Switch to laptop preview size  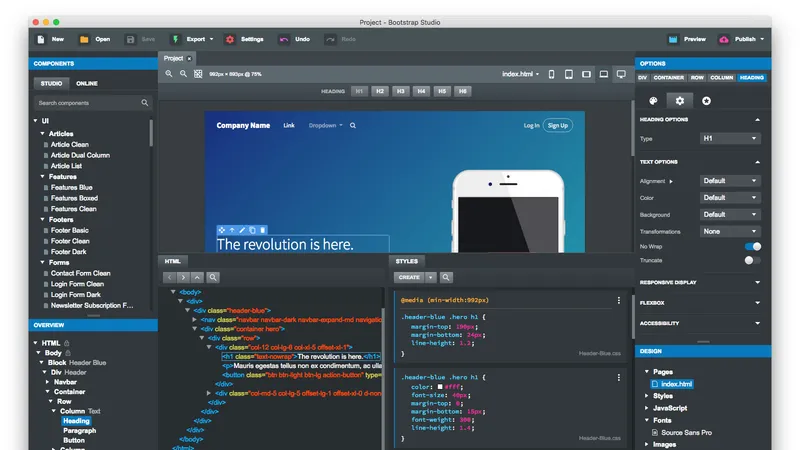pos(604,74)
